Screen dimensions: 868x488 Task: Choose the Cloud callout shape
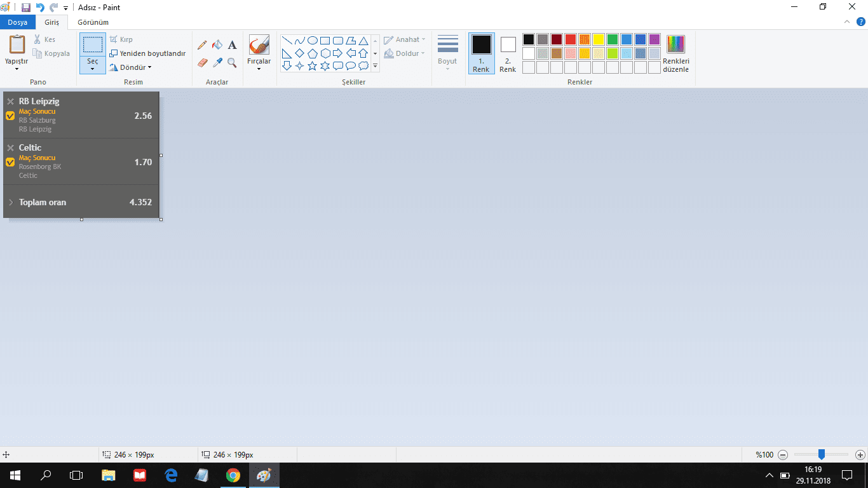tap(363, 65)
